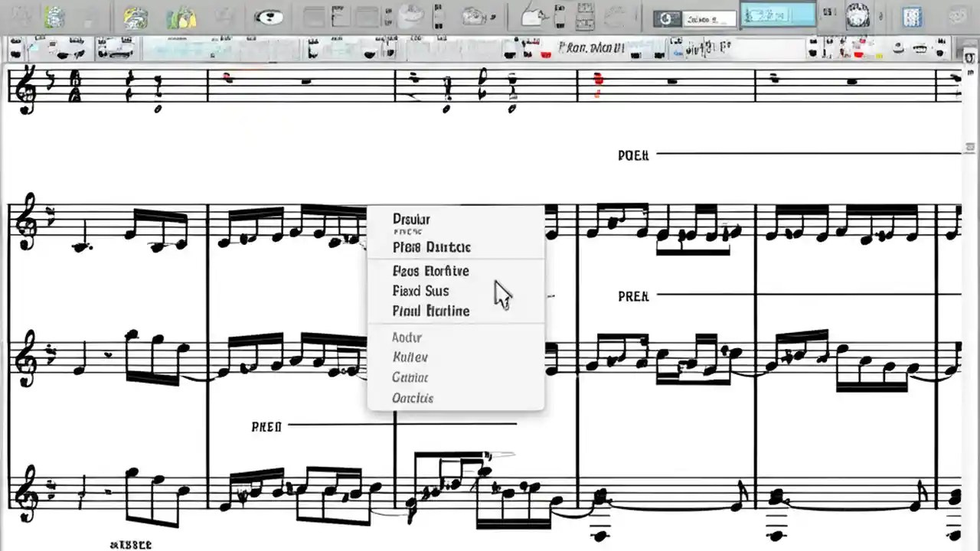The image size is (980, 551).
Task: Click the yellow color swatch in the lower toolbar
Action: [x=879, y=54]
